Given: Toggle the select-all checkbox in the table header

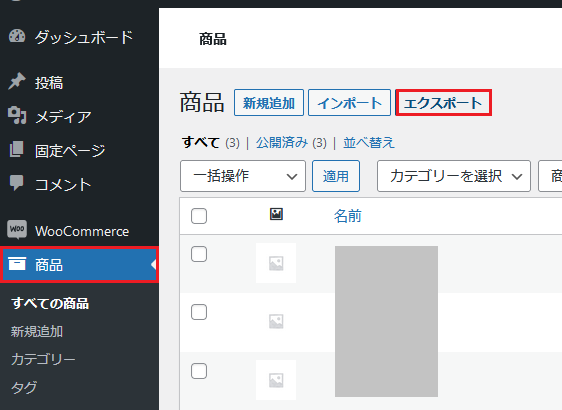Looking at the screenshot, I should point(199,216).
